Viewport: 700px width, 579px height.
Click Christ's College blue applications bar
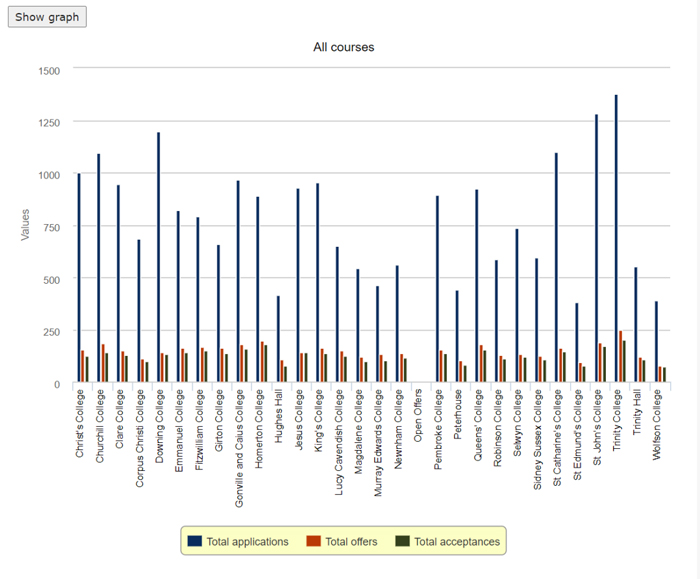[x=79, y=278]
